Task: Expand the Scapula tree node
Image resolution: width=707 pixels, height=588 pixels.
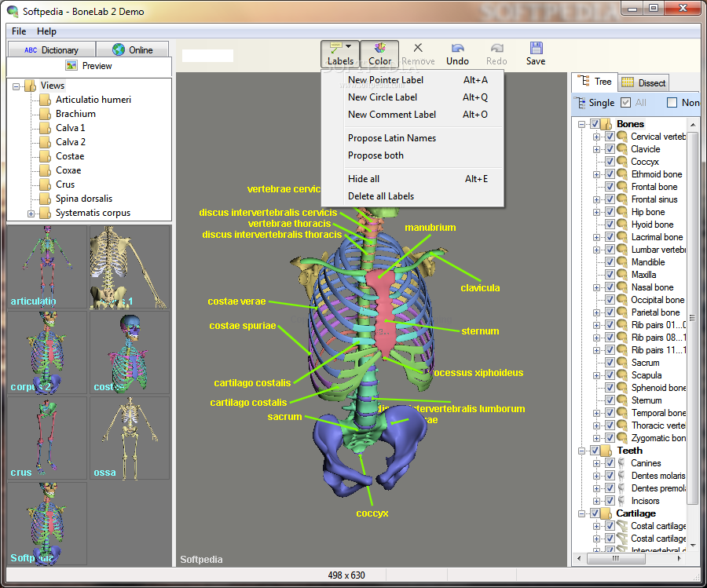Action: click(596, 375)
